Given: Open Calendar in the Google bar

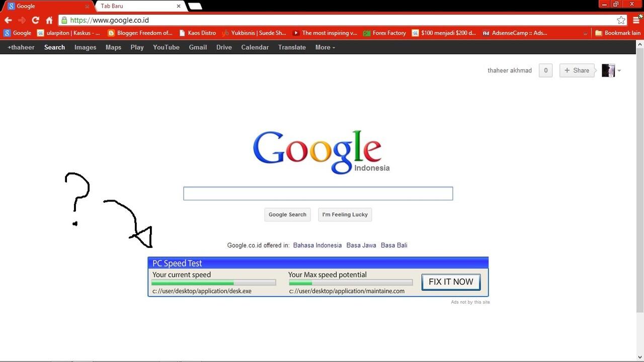Looking at the screenshot, I should coord(255,47).
